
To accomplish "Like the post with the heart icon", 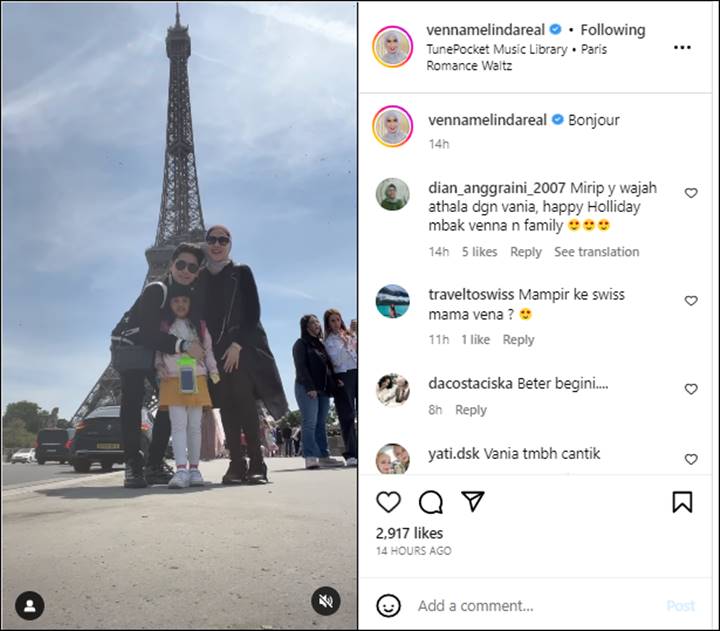I will [x=388, y=501].
